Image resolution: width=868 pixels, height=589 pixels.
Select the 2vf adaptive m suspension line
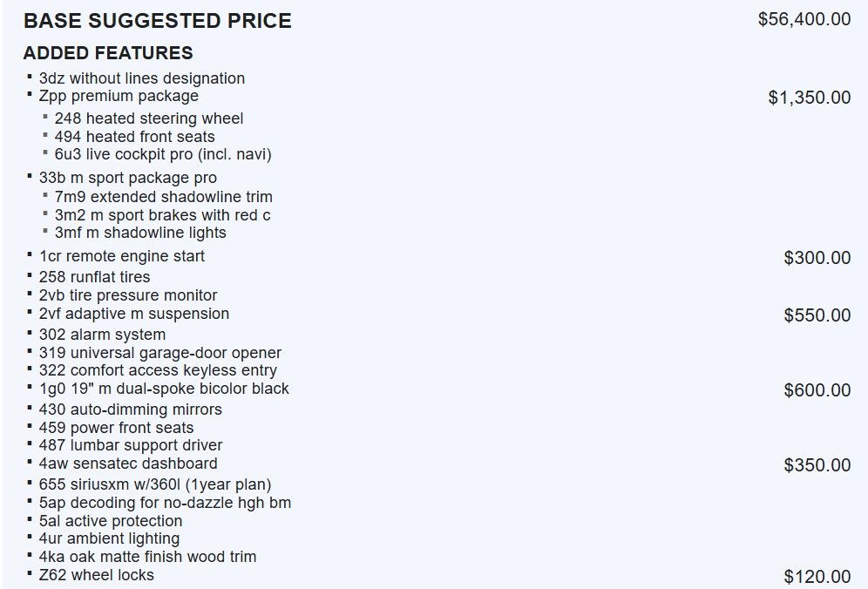click(x=134, y=314)
